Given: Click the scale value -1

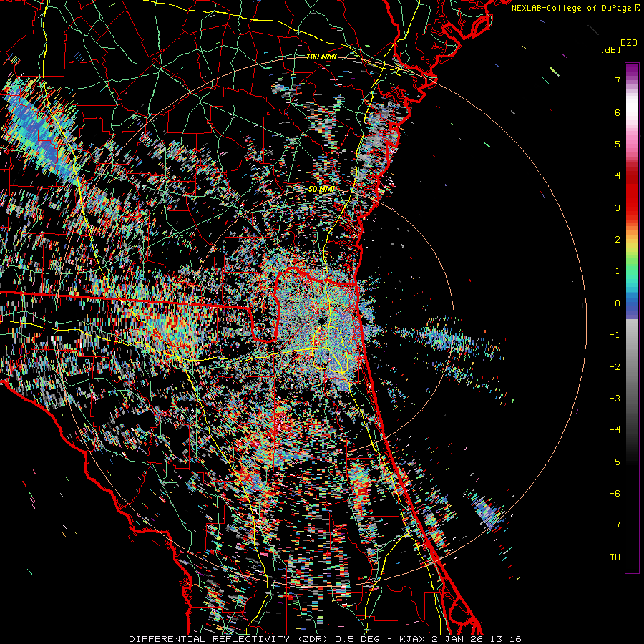Looking at the screenshot, I should point(615,335).
